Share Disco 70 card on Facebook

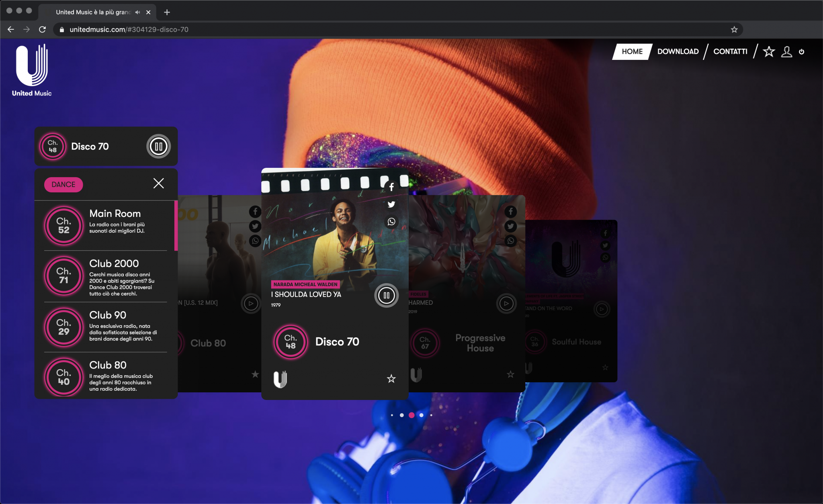tap(391, 187)
